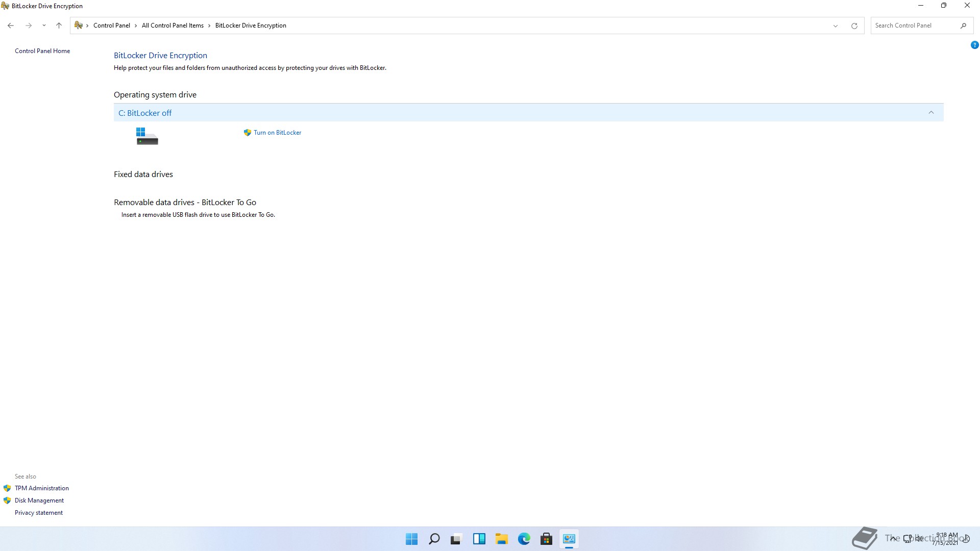Open Control Panel Home link
Screen dimensions: 980x551
click(42, 51)
